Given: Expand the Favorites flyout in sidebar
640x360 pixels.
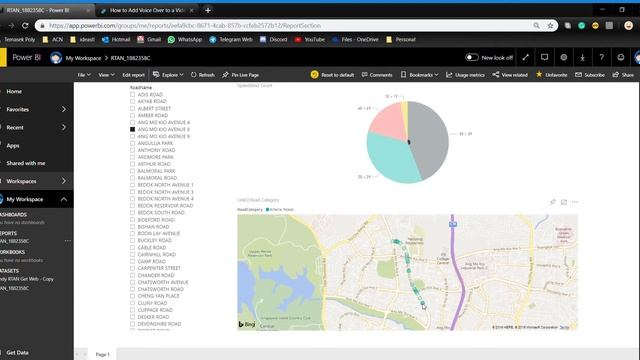Looking at the screenshot, I should point(64,109).
